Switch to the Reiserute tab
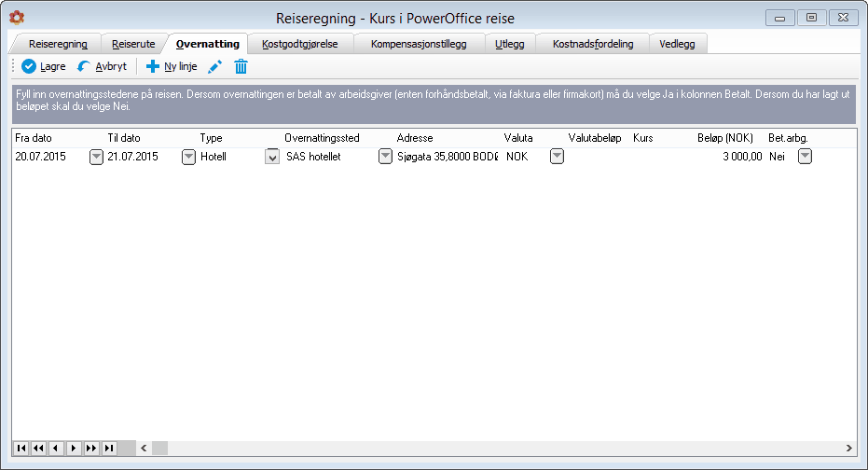 (133, 44)
